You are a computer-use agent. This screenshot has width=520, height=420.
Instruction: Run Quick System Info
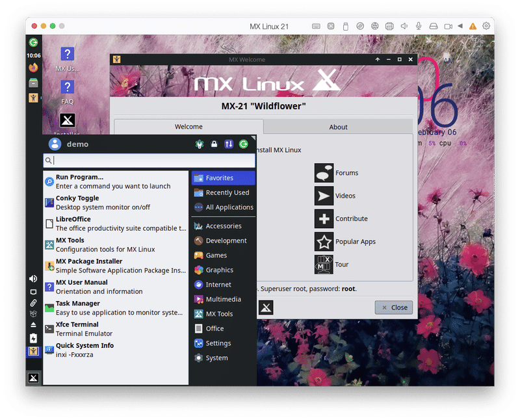click(116, 350)
